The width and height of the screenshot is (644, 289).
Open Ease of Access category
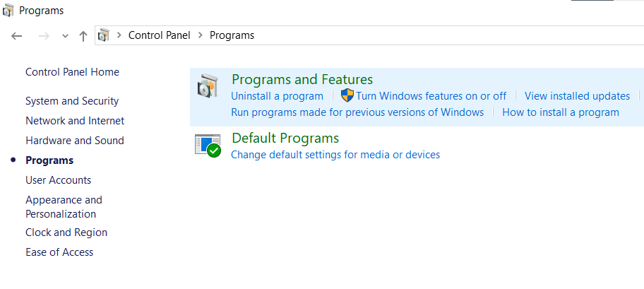click(59, 252)
